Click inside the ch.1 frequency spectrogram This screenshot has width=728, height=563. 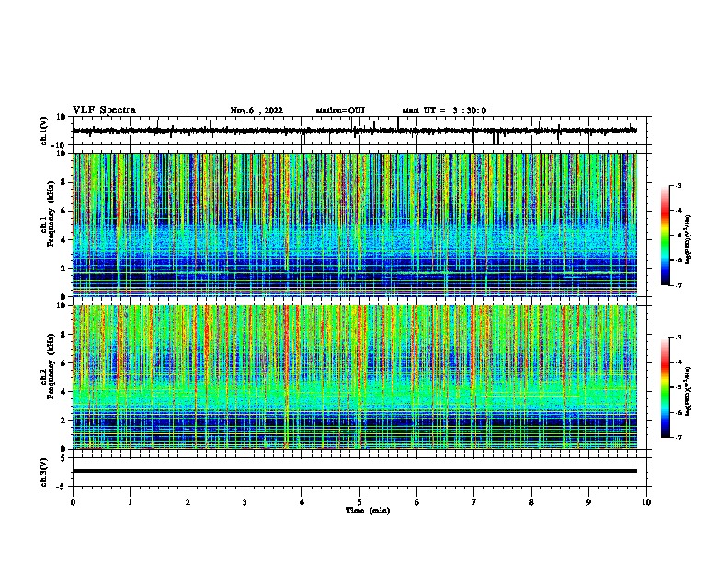355,224
